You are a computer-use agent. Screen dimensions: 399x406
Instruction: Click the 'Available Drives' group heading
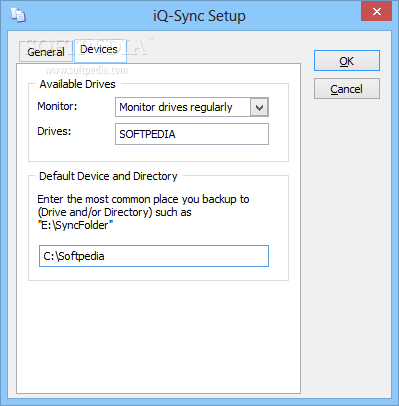[x=77, y=84]
